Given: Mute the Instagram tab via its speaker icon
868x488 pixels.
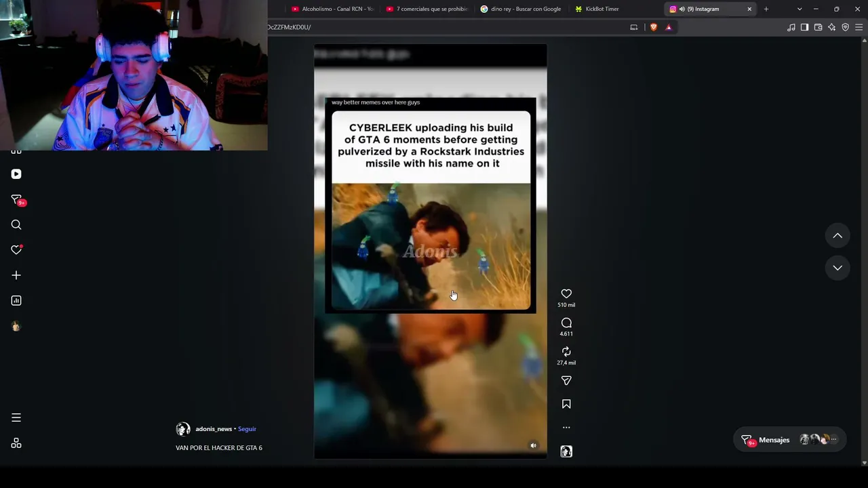Looking at the screenshot, I should click(x=682, y=9).
